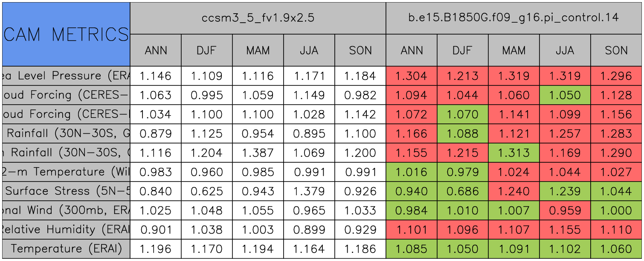Select the ccsm3_5_fv1.9x2.5 model header
The image size is (644, 261).
click(258, 18)
